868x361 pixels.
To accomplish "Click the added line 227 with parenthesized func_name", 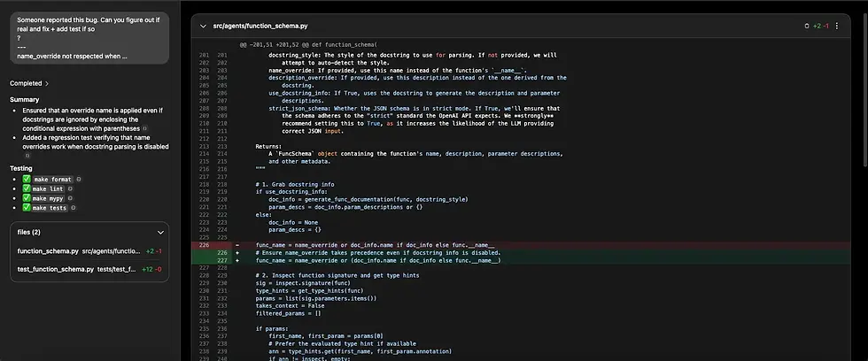I will pyautogui.click(x=521, y=260).
